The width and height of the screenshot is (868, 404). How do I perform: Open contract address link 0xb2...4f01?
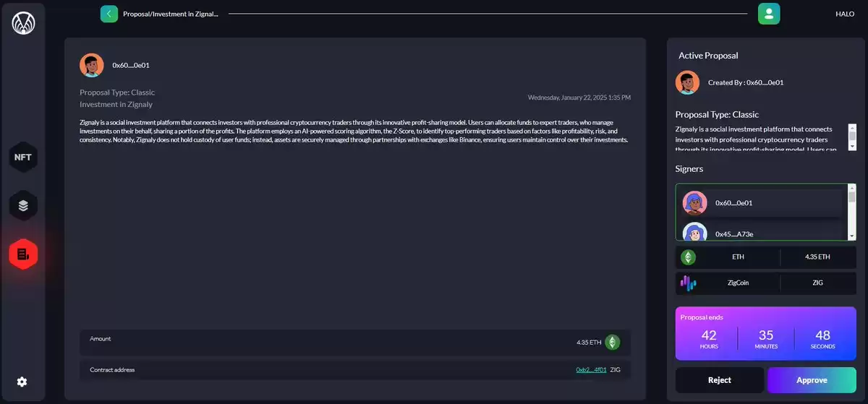pos(591,370)
